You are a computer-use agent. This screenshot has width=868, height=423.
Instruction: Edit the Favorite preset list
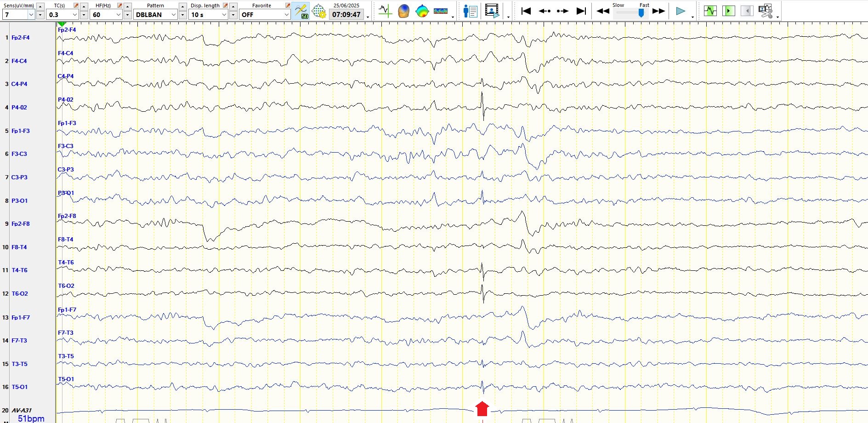pos(288,6)
